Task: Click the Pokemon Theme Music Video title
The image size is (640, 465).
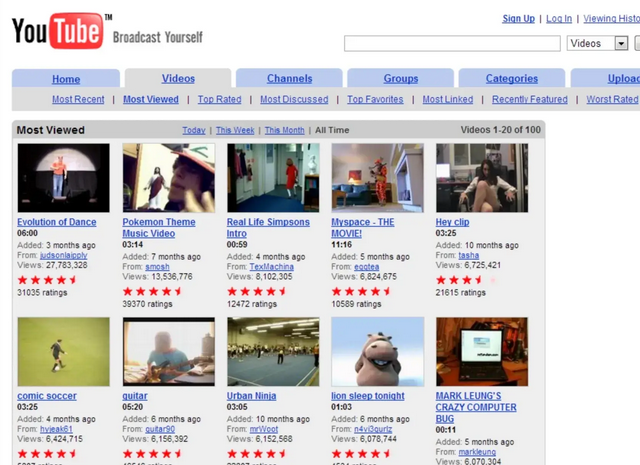Action: pyautogui.click(x=159, y=228)
